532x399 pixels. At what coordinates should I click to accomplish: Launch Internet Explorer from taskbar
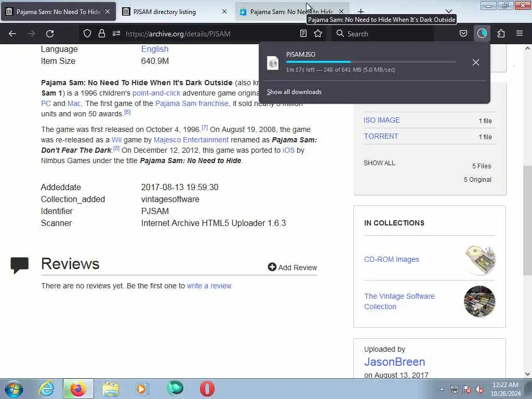pos(46,389)
